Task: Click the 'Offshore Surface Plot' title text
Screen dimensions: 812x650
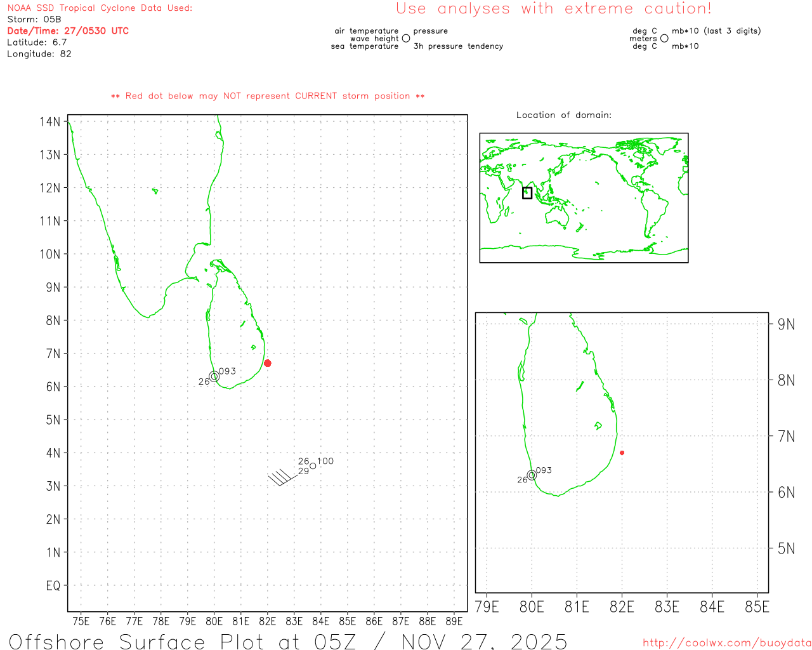Action: (x=288, y=641)
